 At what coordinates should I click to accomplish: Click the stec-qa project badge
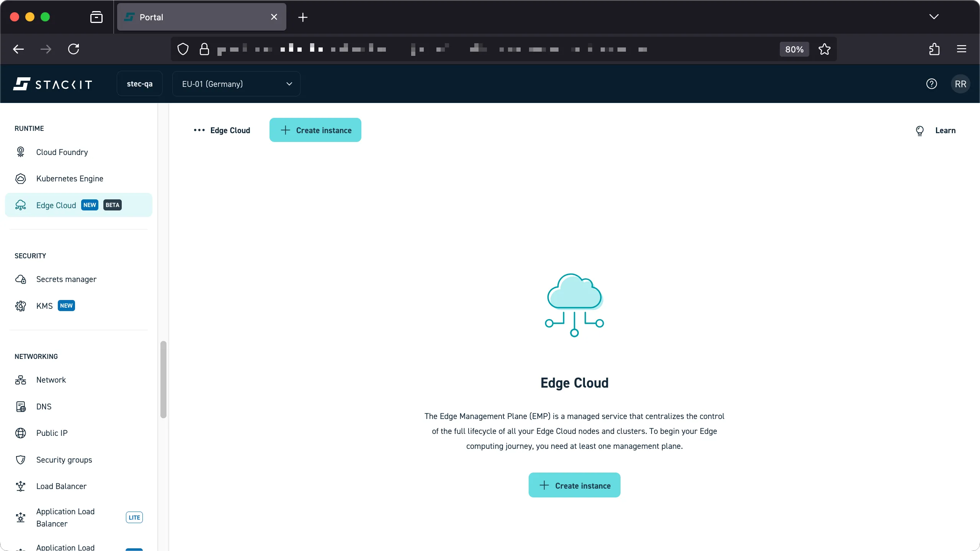tap(139, 83)
